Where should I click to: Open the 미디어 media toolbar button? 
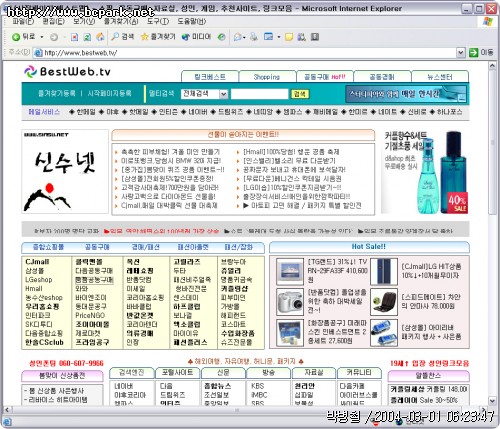pyautogui.click(x=196, y=37)
